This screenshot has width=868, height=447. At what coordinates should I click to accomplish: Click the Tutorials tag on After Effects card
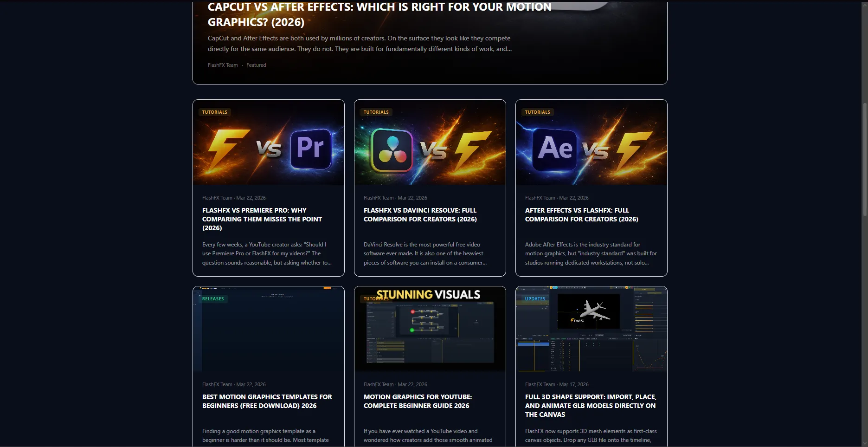[x=538, y=112]
